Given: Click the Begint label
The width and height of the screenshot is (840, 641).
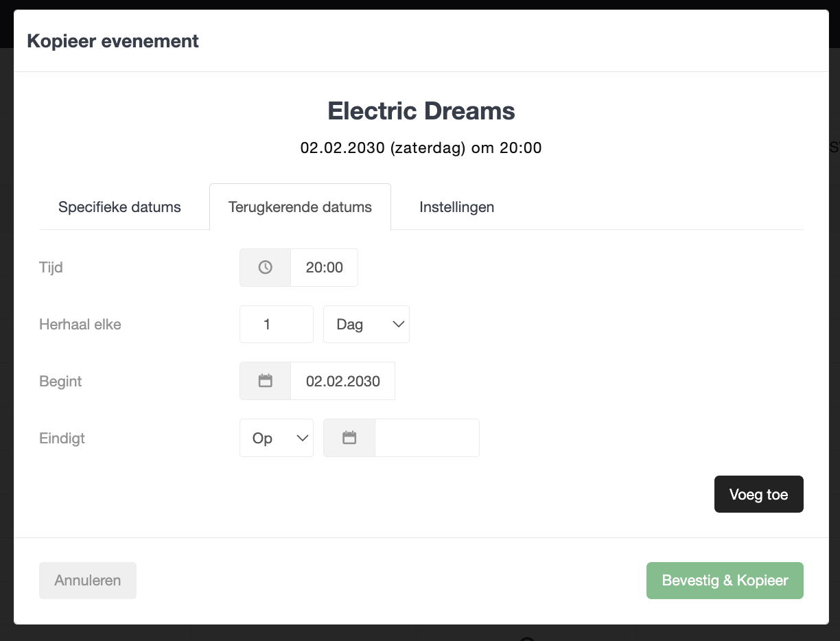Looking at the screenshot, I should tap(60, 381).
